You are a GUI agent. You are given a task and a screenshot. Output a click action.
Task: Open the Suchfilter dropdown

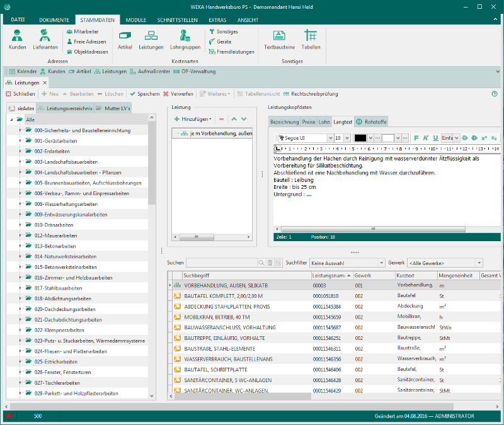[x=381, y=263]
